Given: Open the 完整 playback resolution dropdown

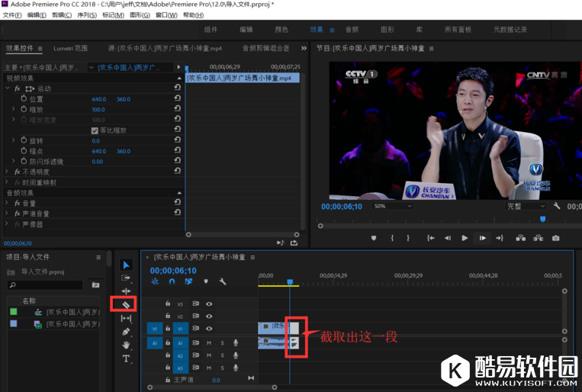Looking at the screenshot, I should point(526,206).
